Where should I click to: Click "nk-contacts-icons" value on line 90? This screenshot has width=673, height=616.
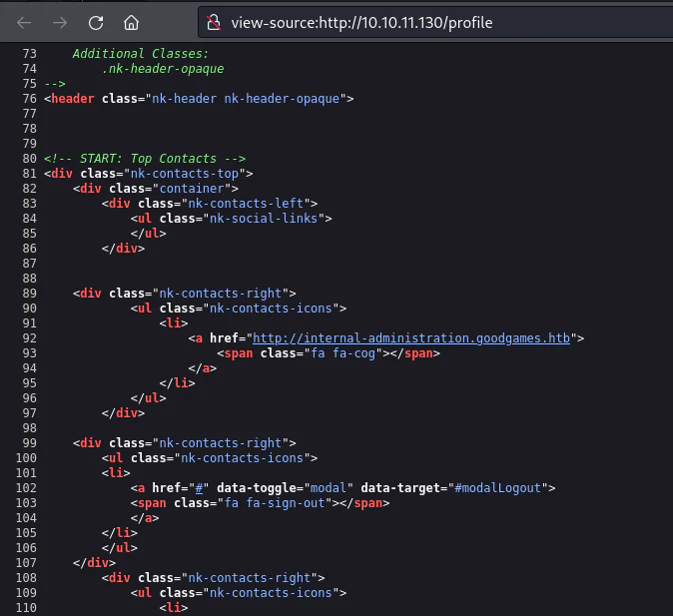point(271,308)
